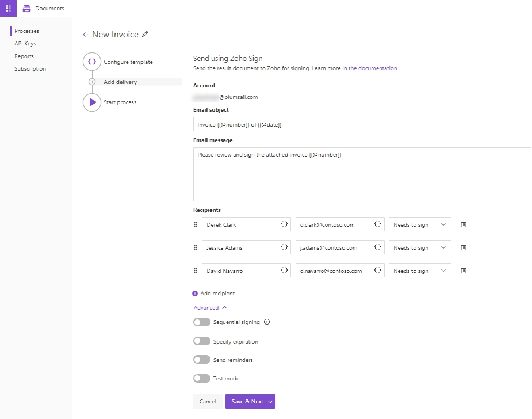Open role dropdown for Jessica Adams

(420, 247)
